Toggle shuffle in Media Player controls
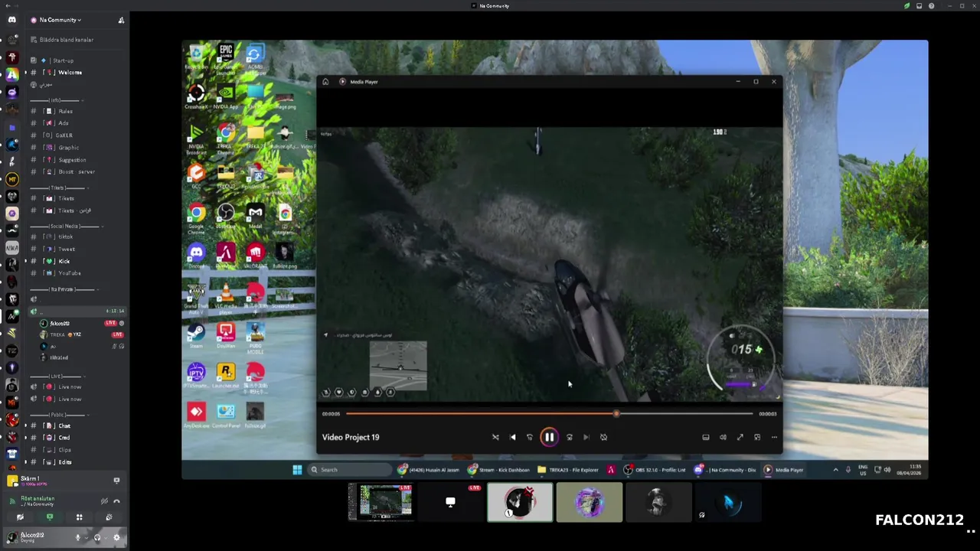This screenshot has height=551, width=980. (495, 437)
